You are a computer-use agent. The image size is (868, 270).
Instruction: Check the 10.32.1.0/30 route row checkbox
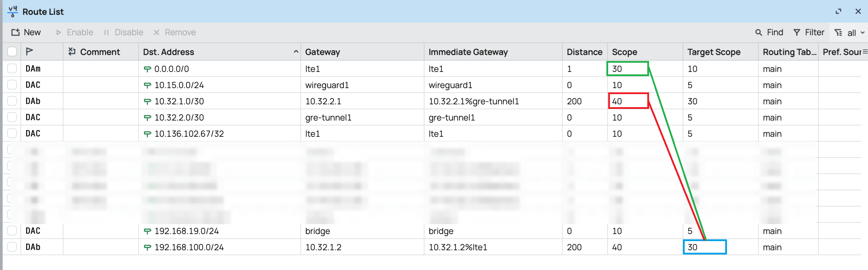coord(12,101)
